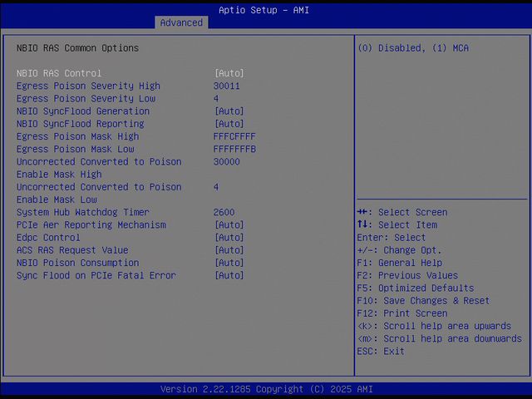The height and width of the screenshot is (399, 532).
Task: Click 'F12: Print Screen' hint
Action: coord(402,313)
